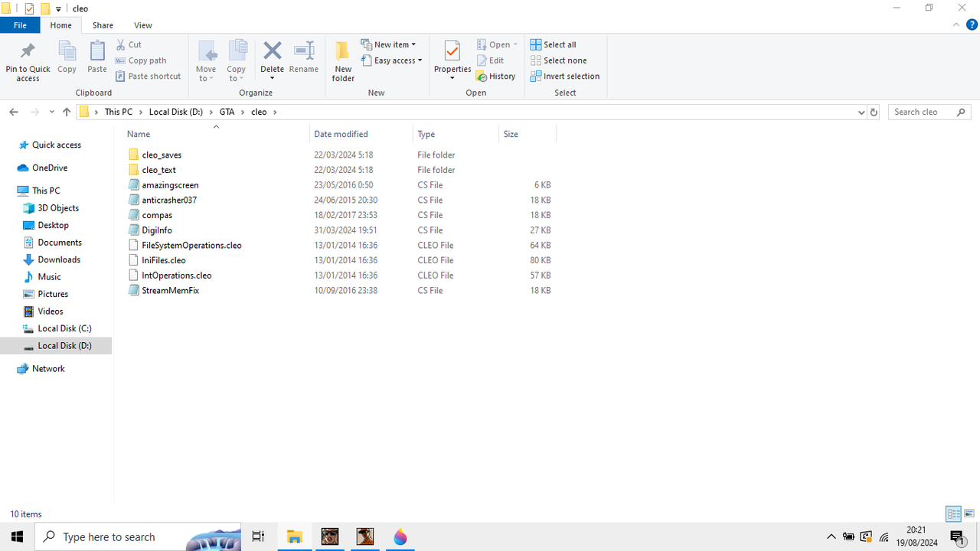Open the Windows Start menu
Viewport: 980px width, 551px height.
pyautogui.click(x=17, y=536)
